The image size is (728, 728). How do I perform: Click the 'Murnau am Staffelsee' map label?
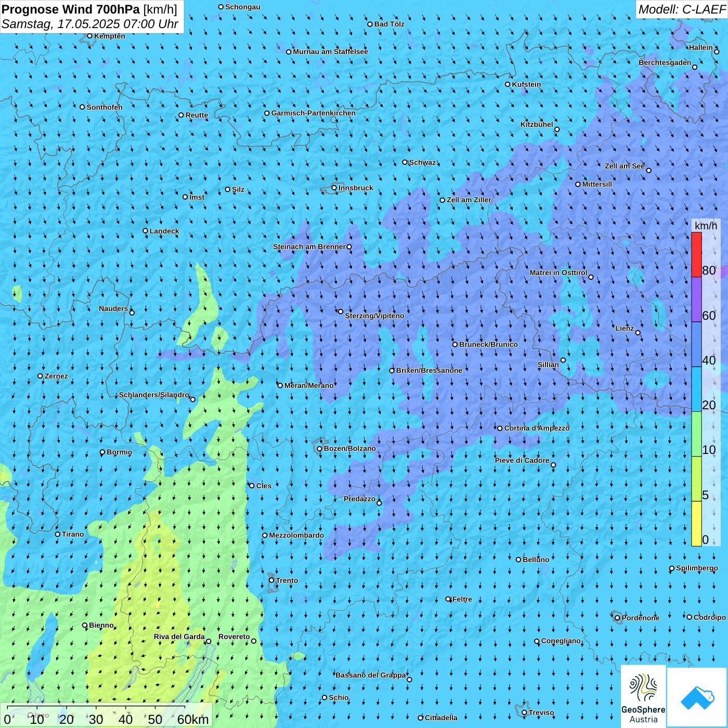(x=330, y=51)
